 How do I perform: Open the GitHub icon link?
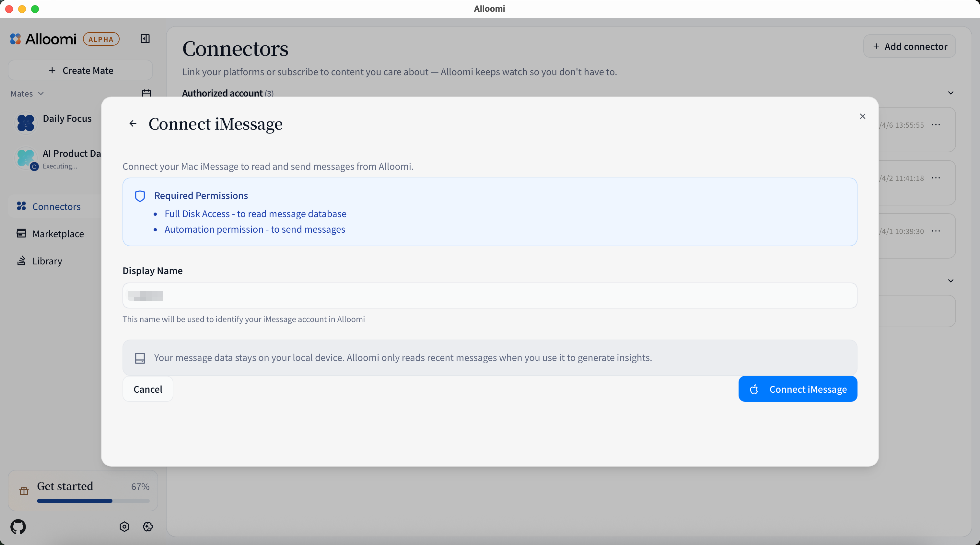click(18, 526)
